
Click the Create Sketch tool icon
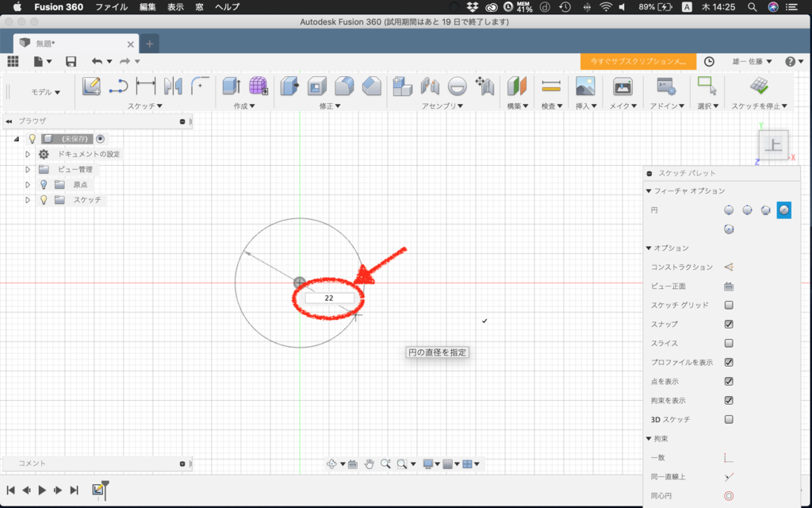point(91,86)
